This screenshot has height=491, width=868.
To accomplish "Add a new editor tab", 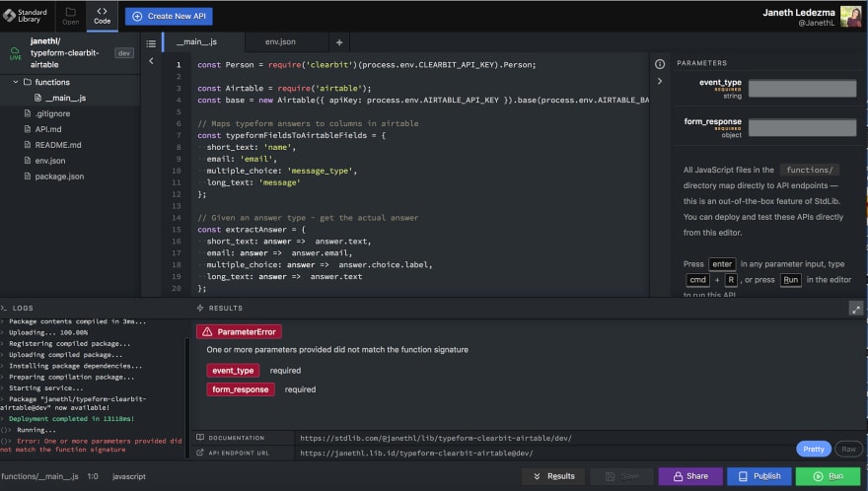I will click(x=339, y=42).
